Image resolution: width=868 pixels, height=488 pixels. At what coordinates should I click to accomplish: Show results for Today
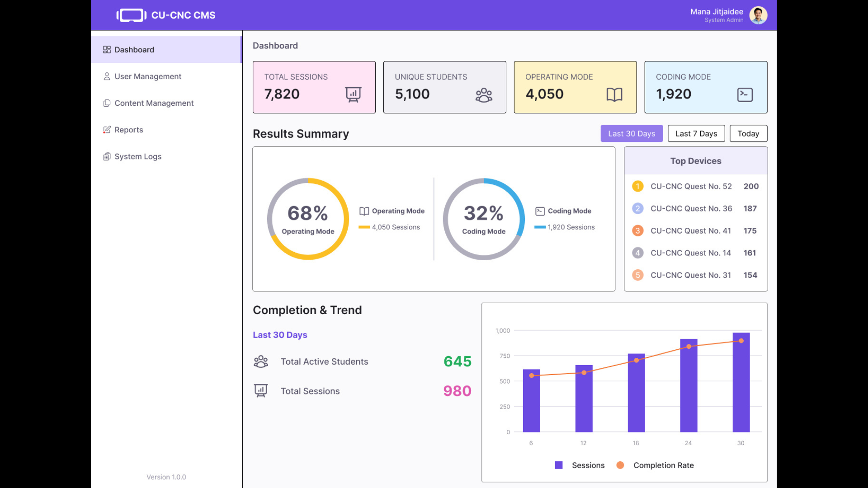748,134
